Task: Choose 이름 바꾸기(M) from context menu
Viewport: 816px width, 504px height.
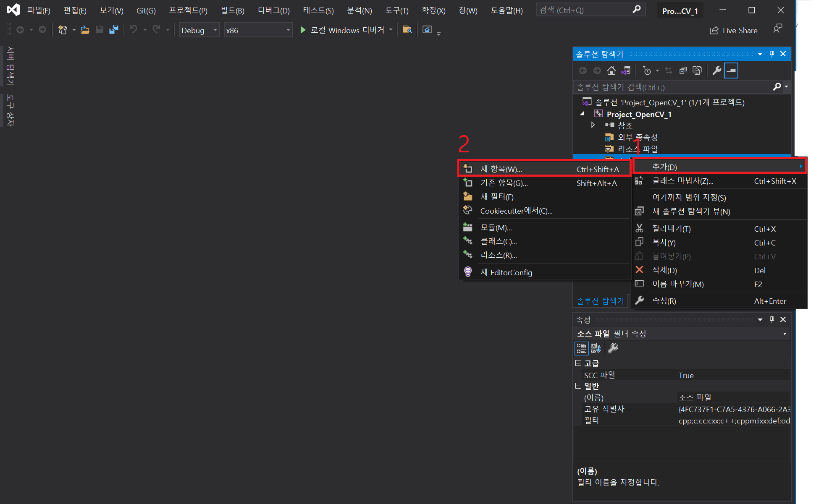Action: point(678,284)
